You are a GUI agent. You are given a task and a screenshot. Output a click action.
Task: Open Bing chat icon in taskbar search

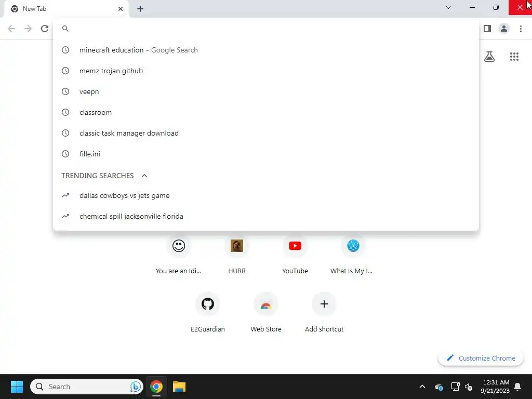(x=136, y=387)
